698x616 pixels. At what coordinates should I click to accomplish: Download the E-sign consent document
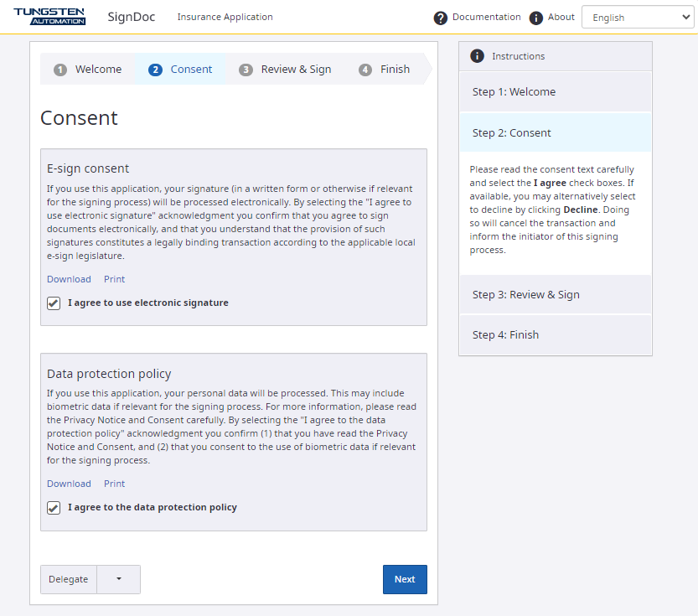69,279
